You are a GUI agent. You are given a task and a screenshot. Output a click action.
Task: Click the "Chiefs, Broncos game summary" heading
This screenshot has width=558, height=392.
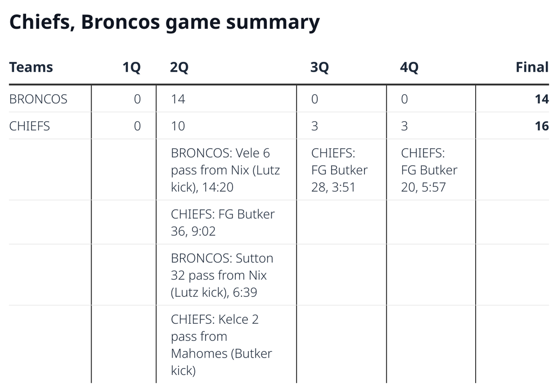tap(165, 22)
